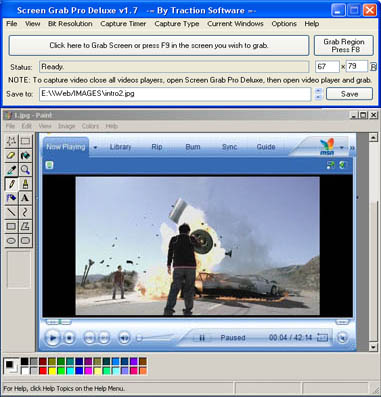Image resolution: width=381 pixels, height=397 pixels.
Task: Click the Paint vertical scrollbar up arrow
Action: pyautogui.click(x=373, y=137)
